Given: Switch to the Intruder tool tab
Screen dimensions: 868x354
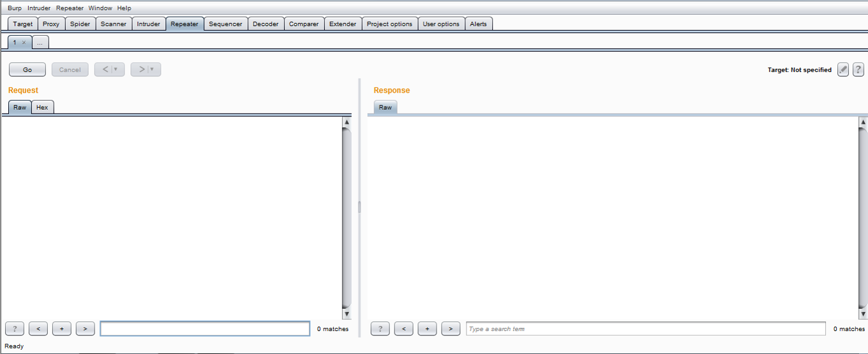Looking at the screenshot, I should (149, 24).
